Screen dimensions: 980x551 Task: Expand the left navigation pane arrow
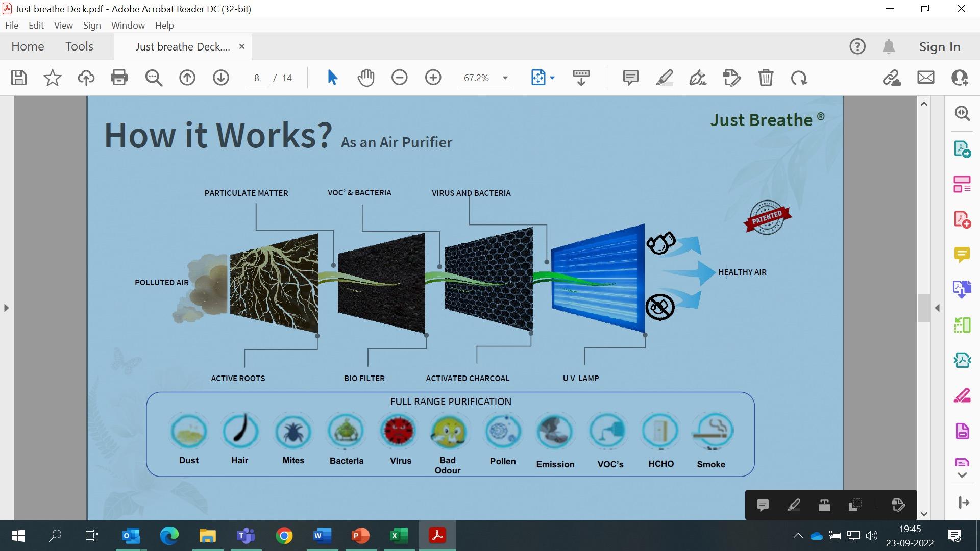tap(6, 308)
